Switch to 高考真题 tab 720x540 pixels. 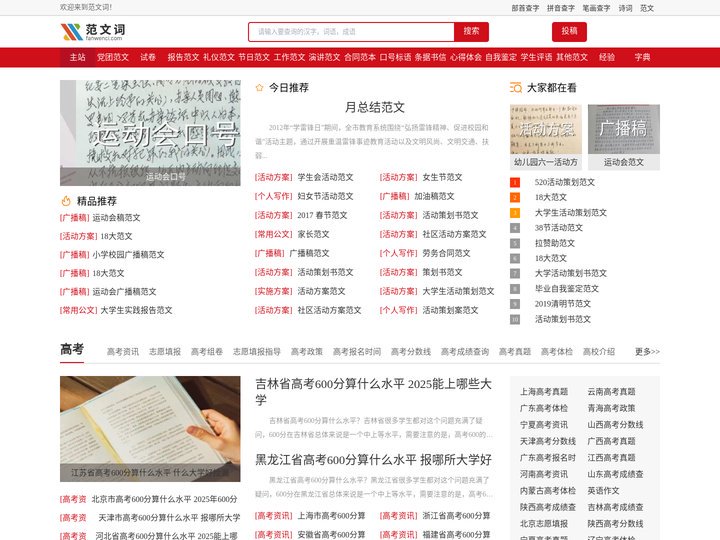[515, 352]
